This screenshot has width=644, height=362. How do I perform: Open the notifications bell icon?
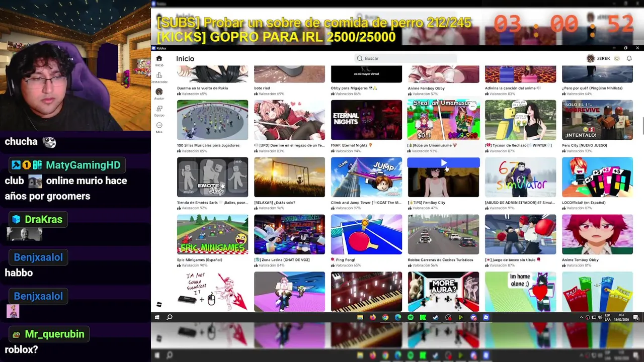click(x=629, y=58)
